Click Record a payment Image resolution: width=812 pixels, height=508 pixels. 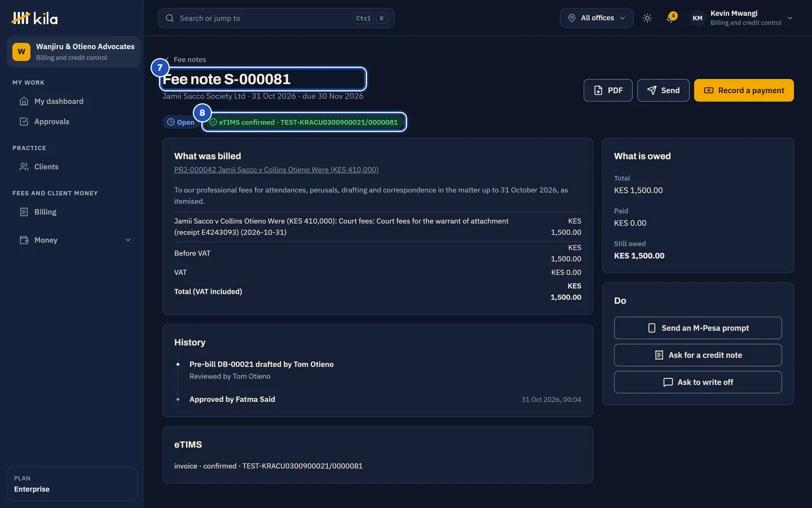[744, 90]
